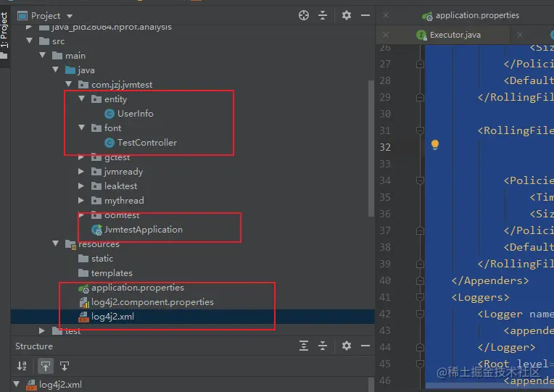Collapse the font package
This screenshot has height=392, width=554.
tap(82, 128)
